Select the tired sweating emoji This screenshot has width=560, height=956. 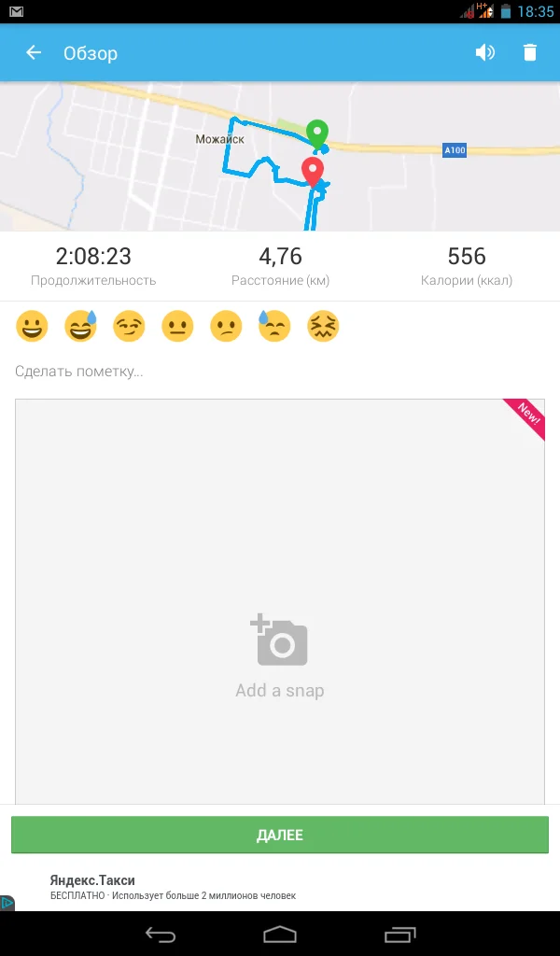[x=274, y=326]
